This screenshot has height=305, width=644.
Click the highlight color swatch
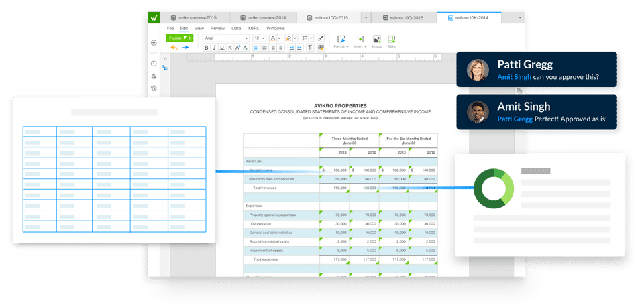coord(288,38)
